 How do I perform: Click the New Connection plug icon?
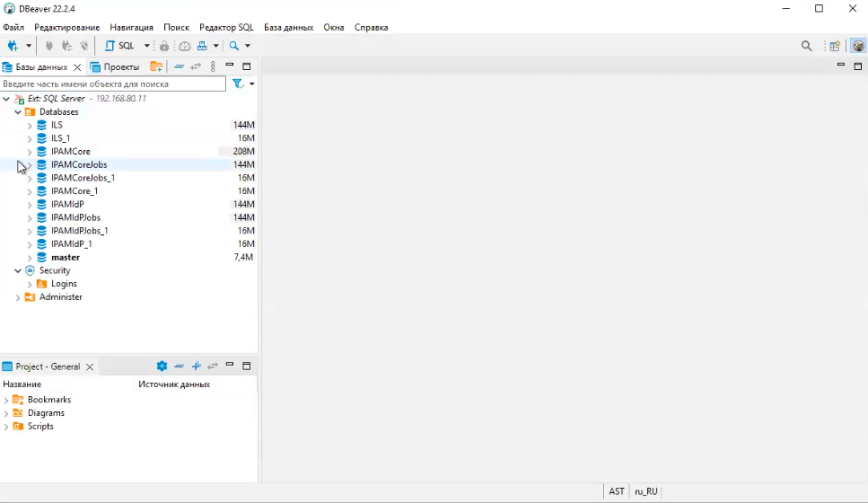[13, 46]
